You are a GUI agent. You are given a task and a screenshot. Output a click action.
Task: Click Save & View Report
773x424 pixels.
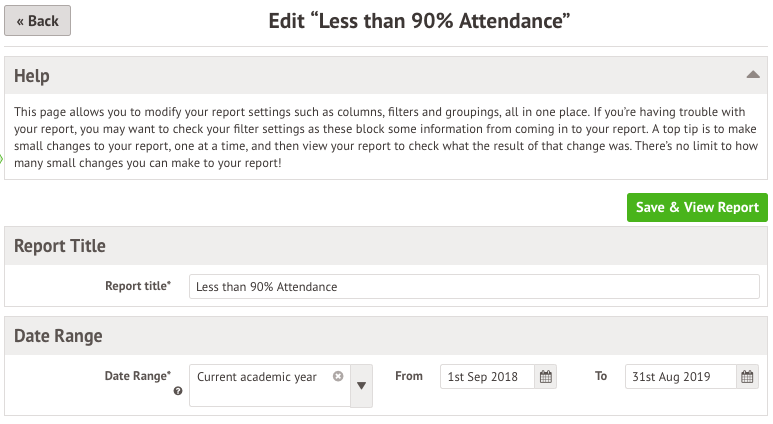[x=697, y=208]
